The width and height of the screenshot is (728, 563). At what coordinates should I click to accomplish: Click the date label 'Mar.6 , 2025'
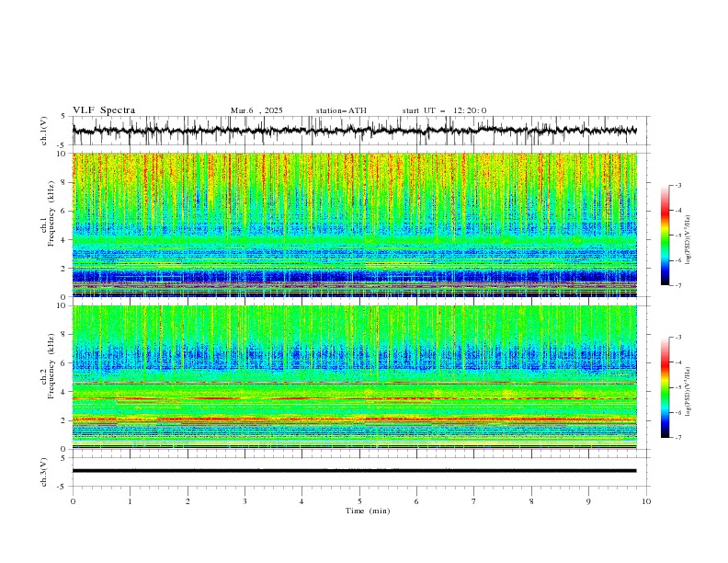[256, 110]
